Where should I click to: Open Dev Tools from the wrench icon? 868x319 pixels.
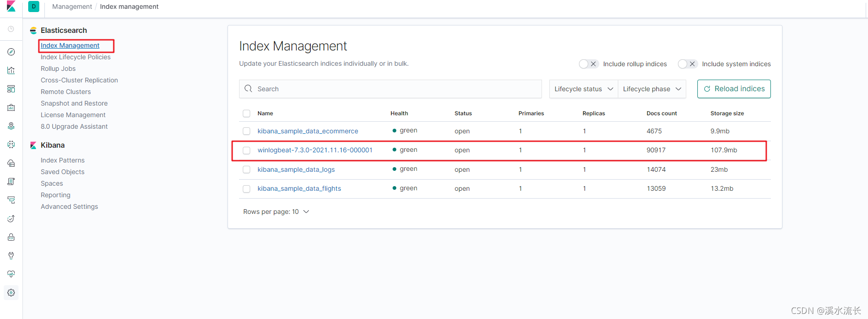tap(11, 256)
